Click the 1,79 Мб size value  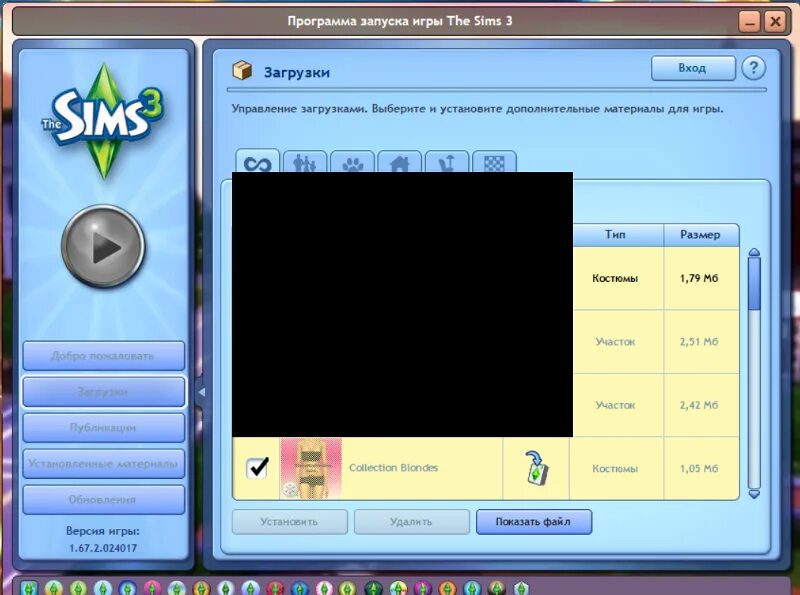[699, 279]
